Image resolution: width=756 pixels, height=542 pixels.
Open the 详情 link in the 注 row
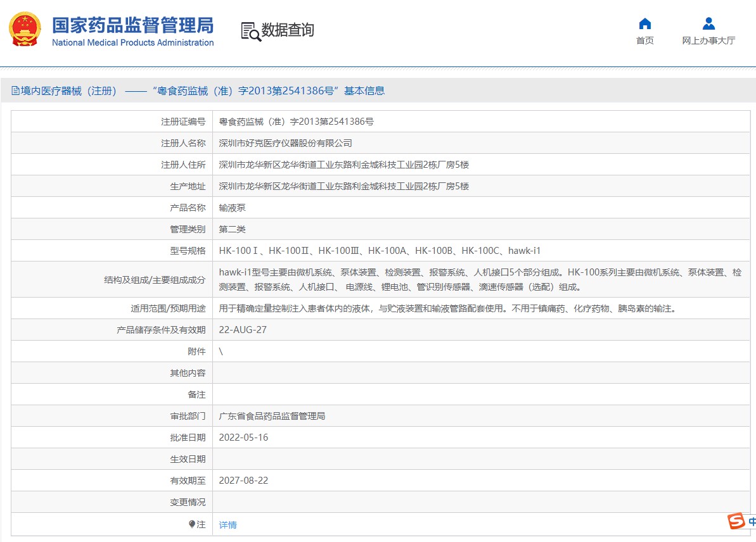[227, 525]
